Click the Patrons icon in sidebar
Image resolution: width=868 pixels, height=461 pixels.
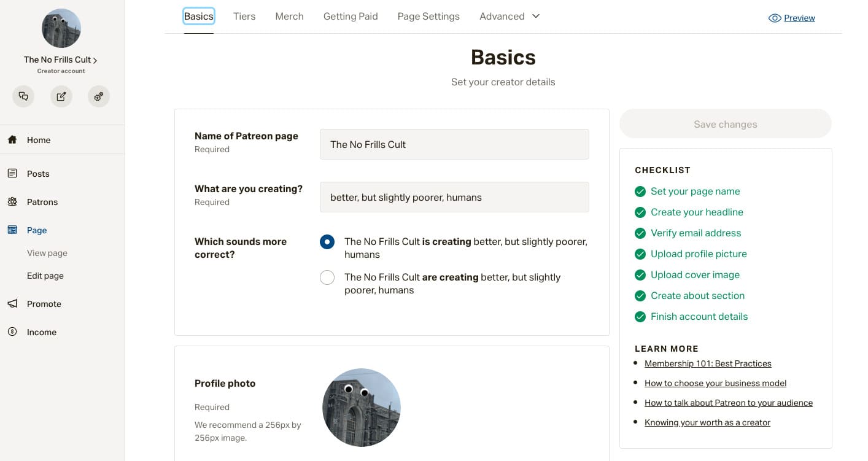(x=12, y=202)
